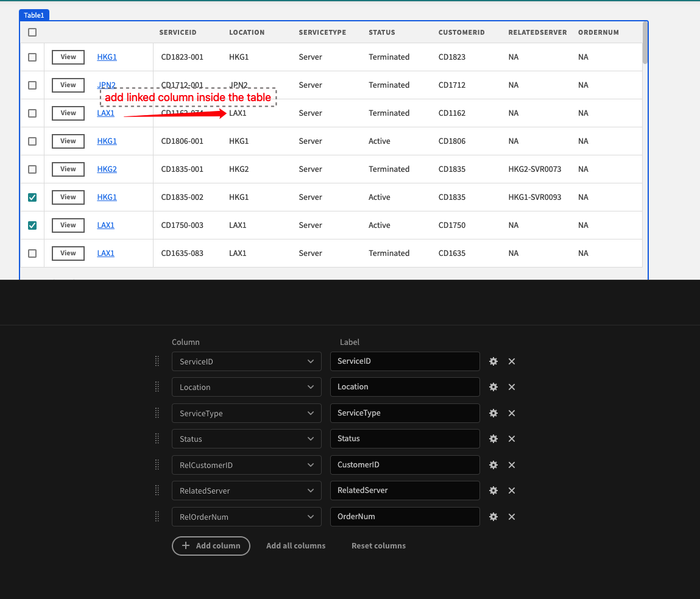Click the HKG1-SVR0093 cell
This screenshot has width=700, height=599.
coord(534,197)
